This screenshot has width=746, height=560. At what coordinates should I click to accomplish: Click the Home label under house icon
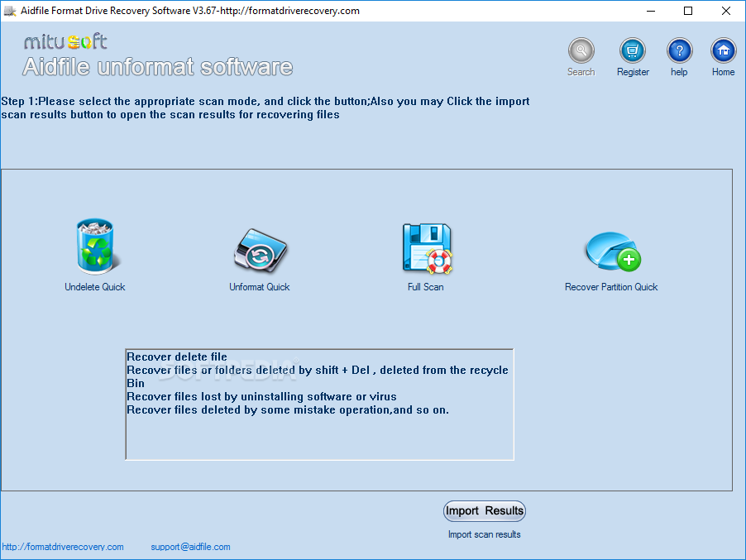click(723, 72)
